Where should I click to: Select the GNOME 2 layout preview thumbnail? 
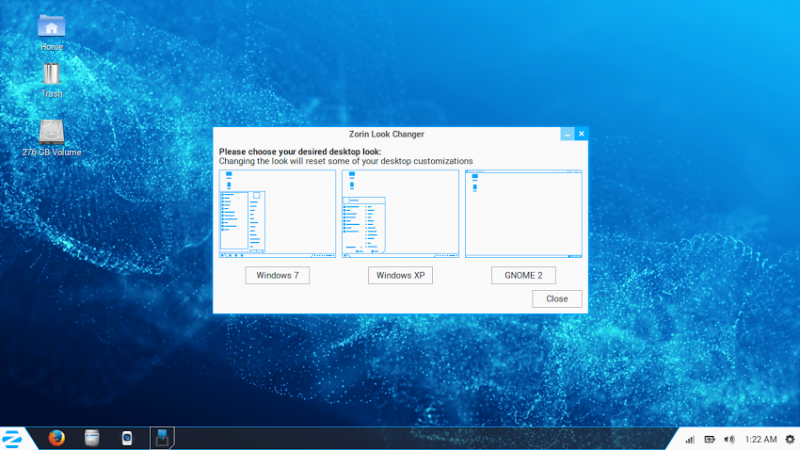523,214
